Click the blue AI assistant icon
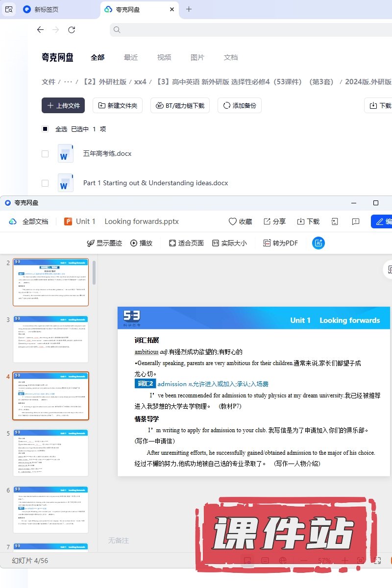This screenshot has height=588, width=392. (x=318, y=243)
